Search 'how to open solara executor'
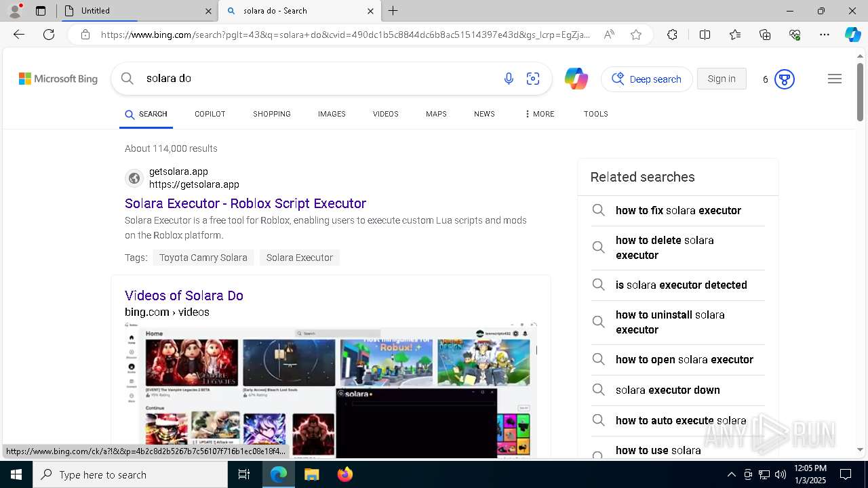The height and width of the screenshot is (488, 868). coord(678,360)
